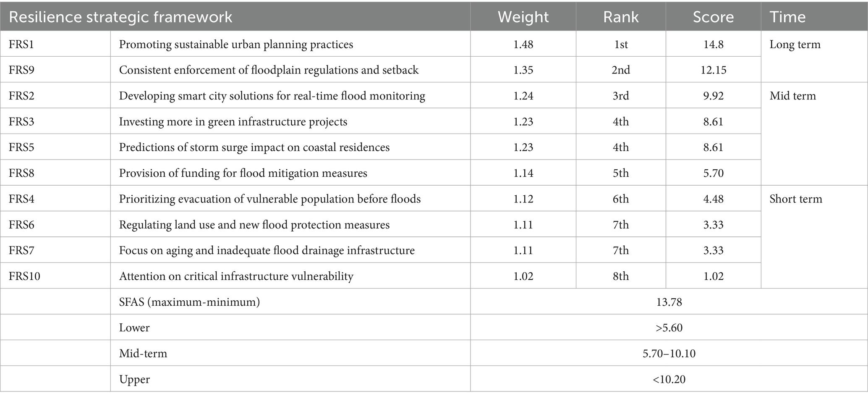The width and height of the screenshot is (868, 399).
Task: Click the 14.8 score value
Action: click(x=713, y=44)
